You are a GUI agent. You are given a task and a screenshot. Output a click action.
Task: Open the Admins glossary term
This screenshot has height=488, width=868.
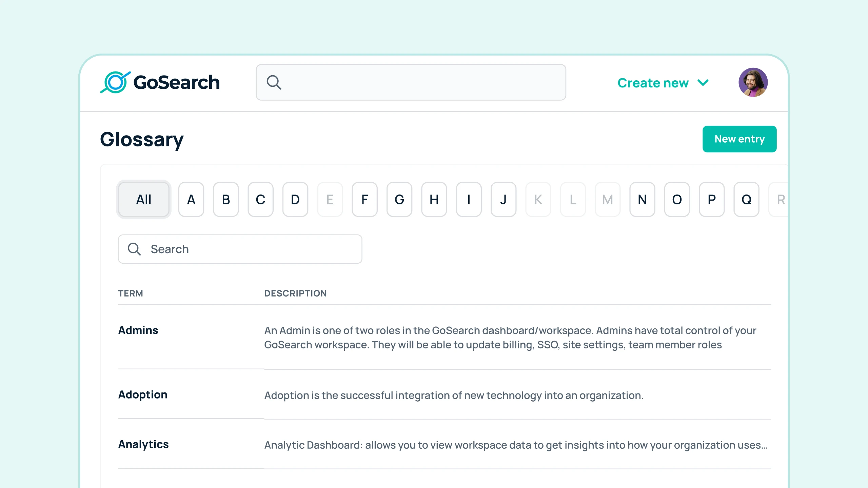138,330
